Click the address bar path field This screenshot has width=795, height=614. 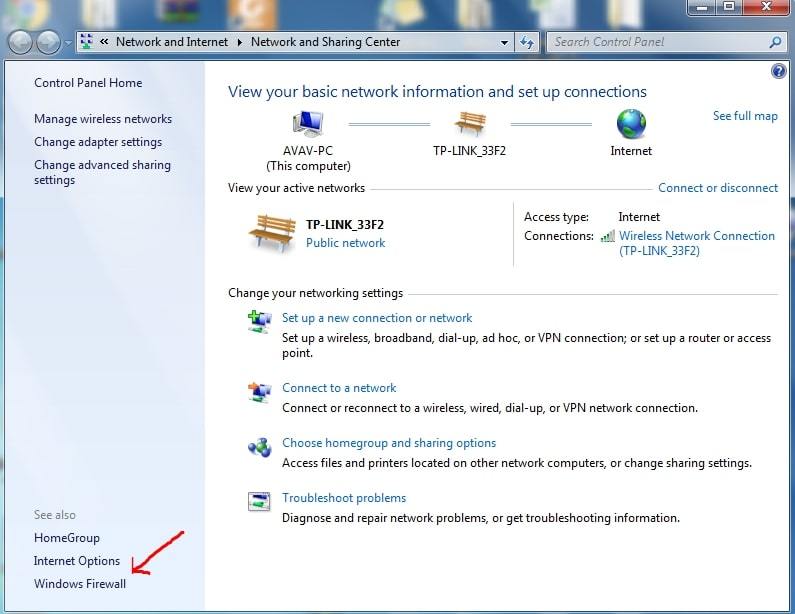point(294,43)
